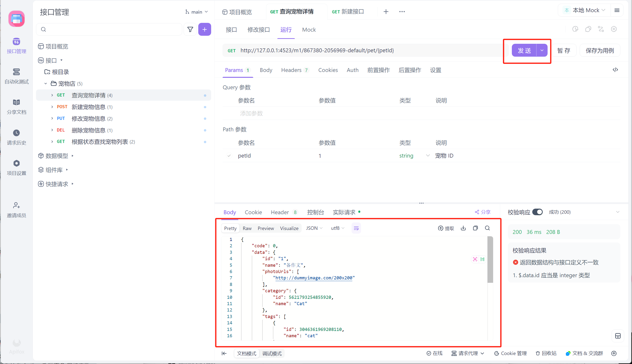Click the response body vertical scrollbar
The image size is (632, 364).
(x=490, y=260)
